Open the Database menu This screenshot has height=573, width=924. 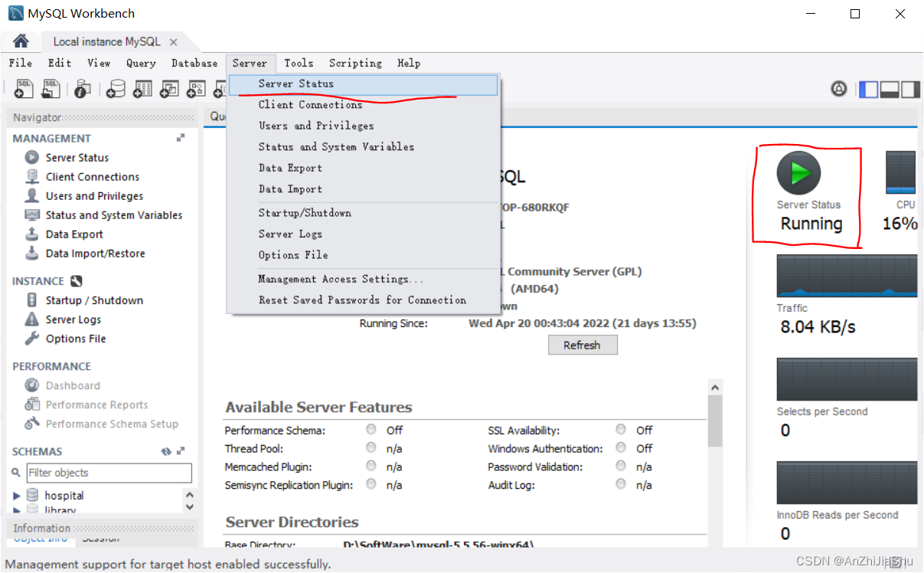(x=194, y=63)
